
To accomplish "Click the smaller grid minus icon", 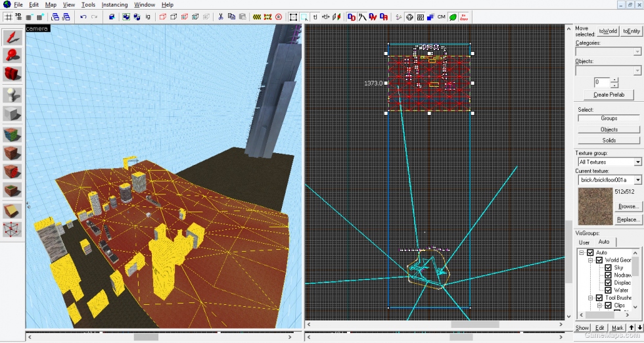I will [x=29, y=17].
